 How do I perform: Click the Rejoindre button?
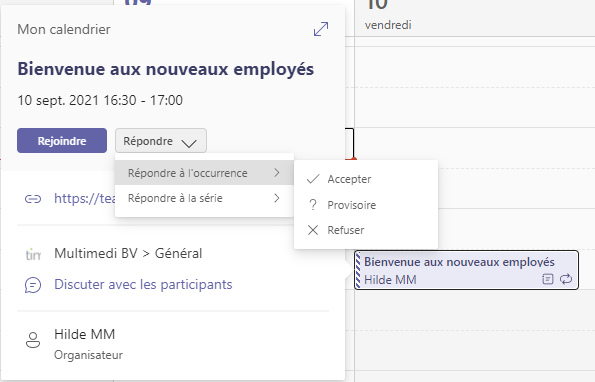click(62, 141)
